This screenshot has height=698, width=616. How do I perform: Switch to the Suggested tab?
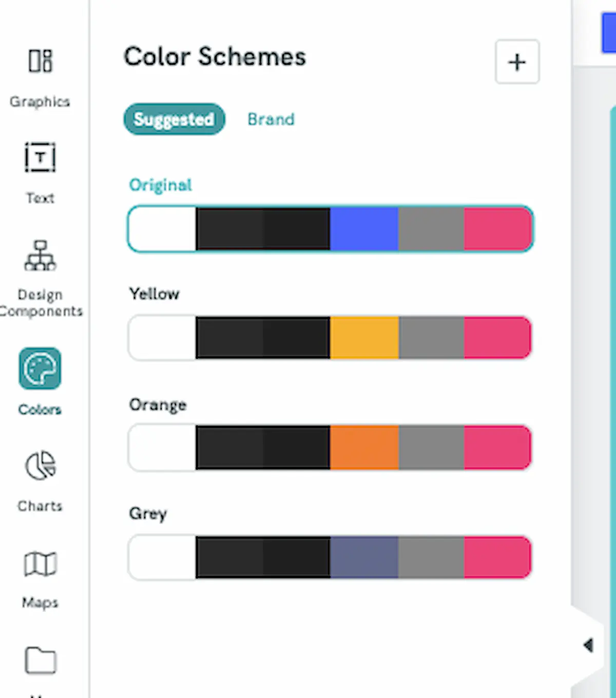coord(174,119)
